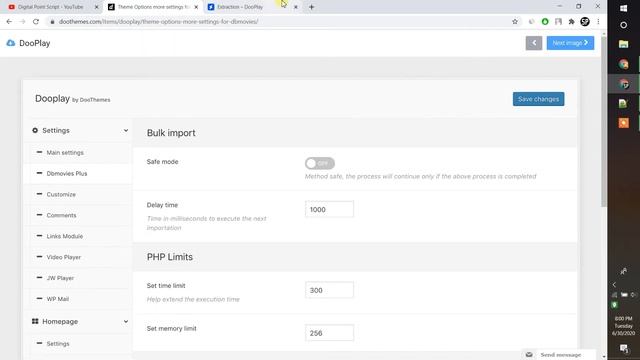Close the Theme Options more settings tab

coord(196,7)
